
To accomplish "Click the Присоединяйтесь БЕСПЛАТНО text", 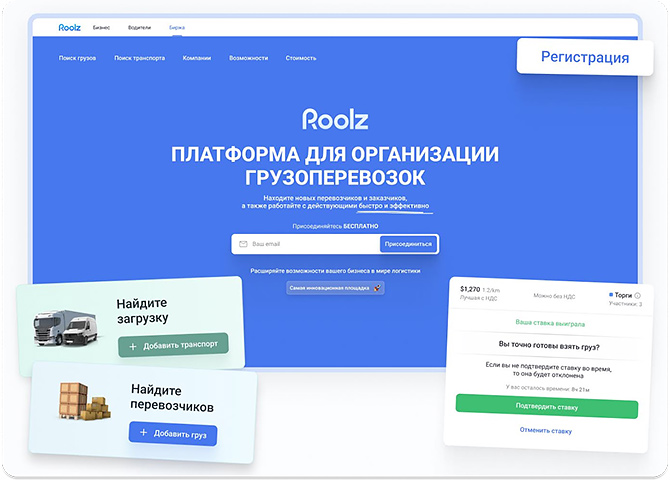I will tap(335, 226).
